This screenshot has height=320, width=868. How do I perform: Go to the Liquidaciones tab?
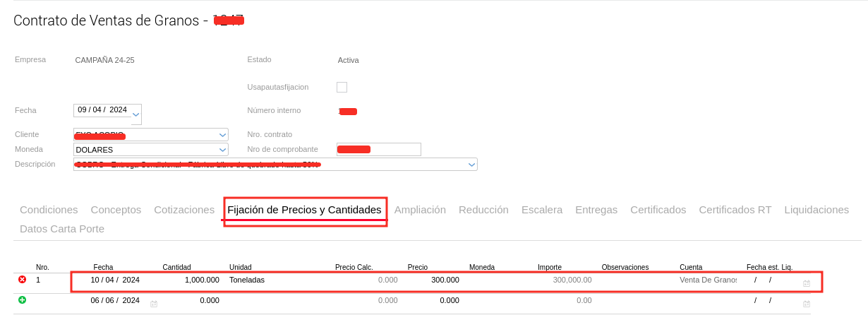click(x=816, y=210)
